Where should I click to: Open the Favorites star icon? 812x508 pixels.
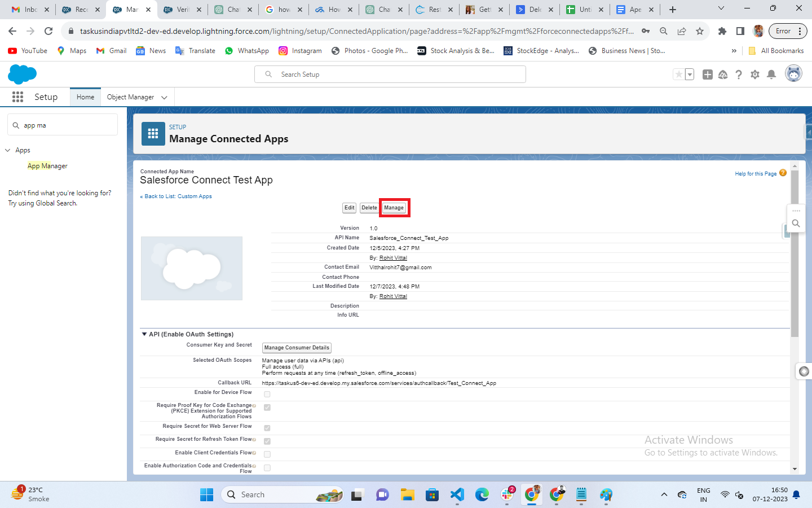click(679, 75)
